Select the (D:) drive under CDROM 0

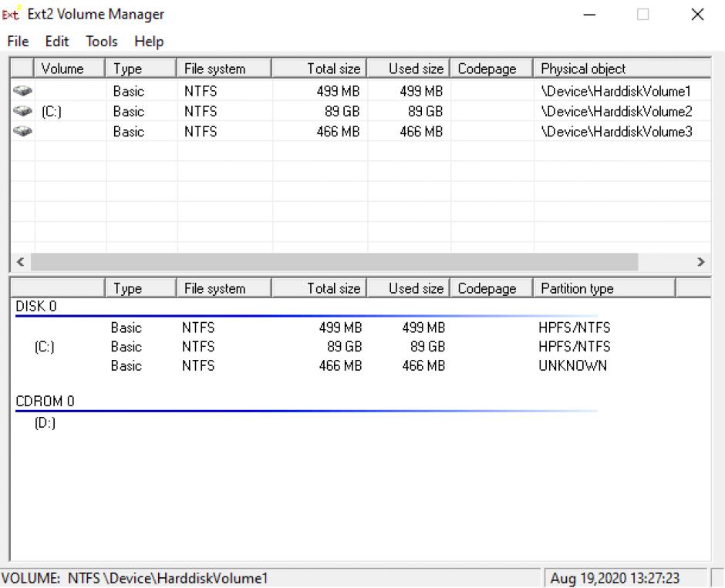point(45,423)
